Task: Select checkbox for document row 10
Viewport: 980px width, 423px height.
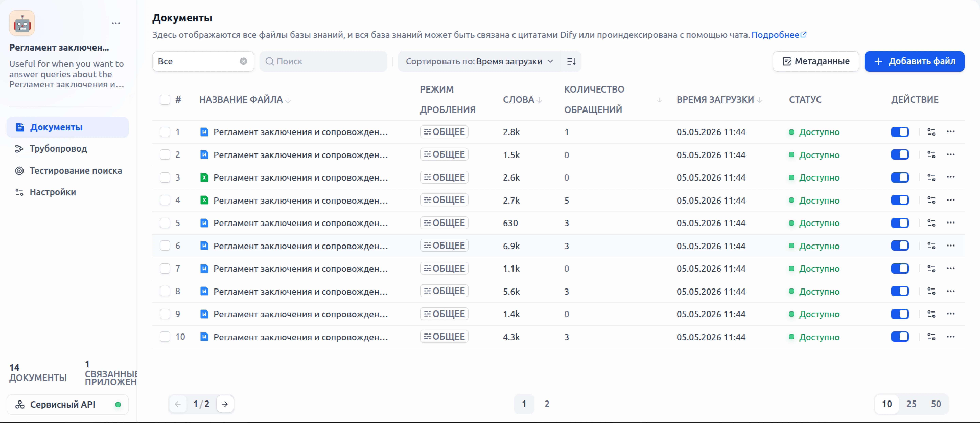Action: (165, 337)
